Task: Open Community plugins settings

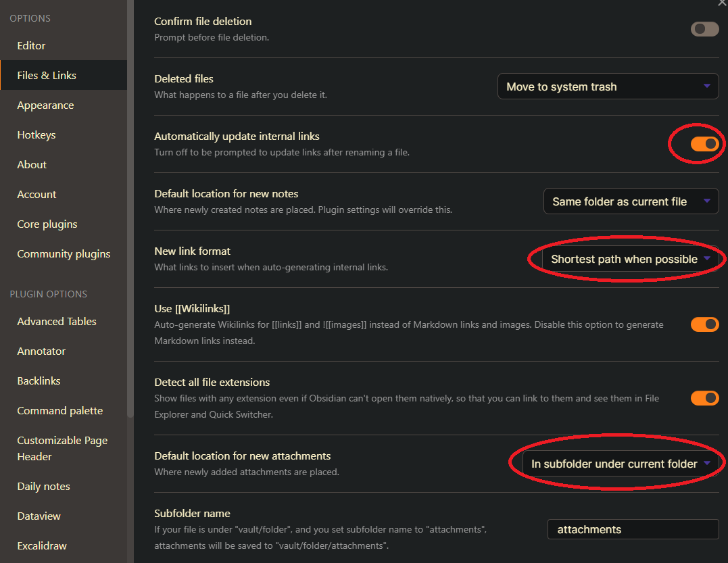Action: [x=64, y=253]
